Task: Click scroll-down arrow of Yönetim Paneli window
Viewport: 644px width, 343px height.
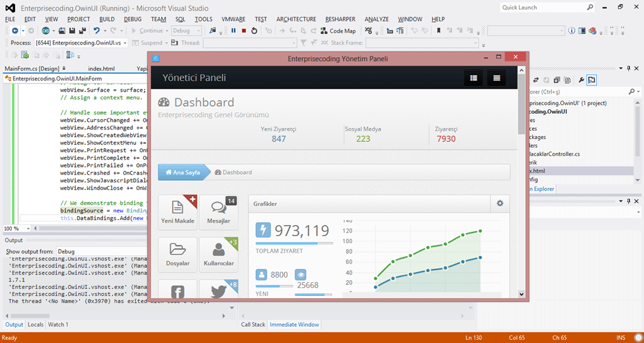Action: pos(521,294)
